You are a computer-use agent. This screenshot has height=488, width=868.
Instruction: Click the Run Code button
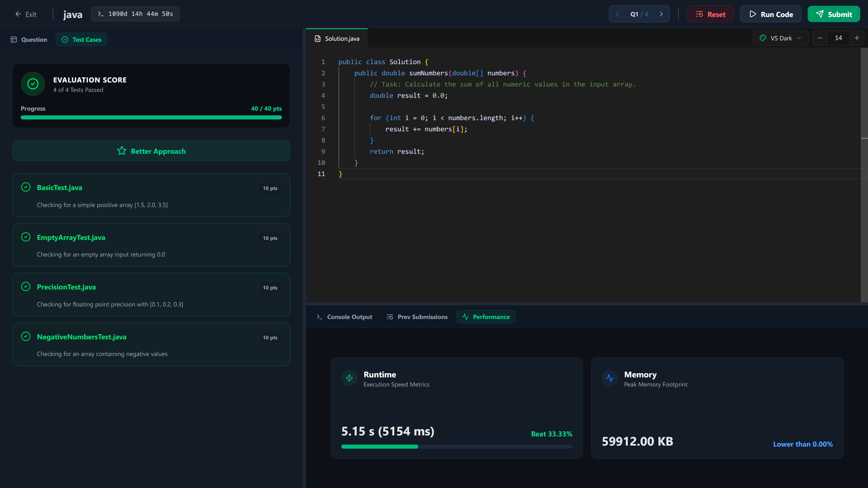(771, 14)
